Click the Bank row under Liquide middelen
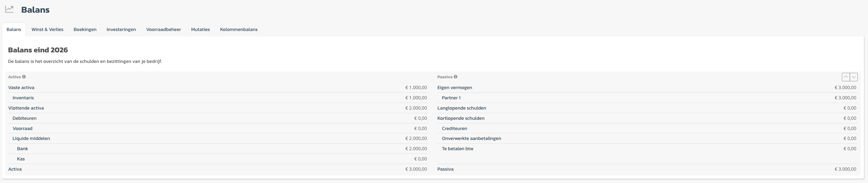The width and height of the screenshot is (868, 183). click(x=22, y=149)
